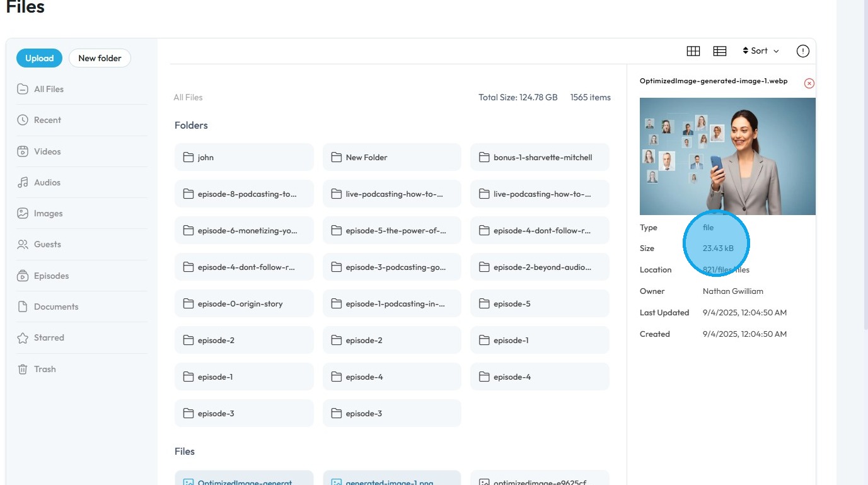This screenshot has width=868, height=485.
Task: Click the Last Updated date value
Action: point(744,312)
